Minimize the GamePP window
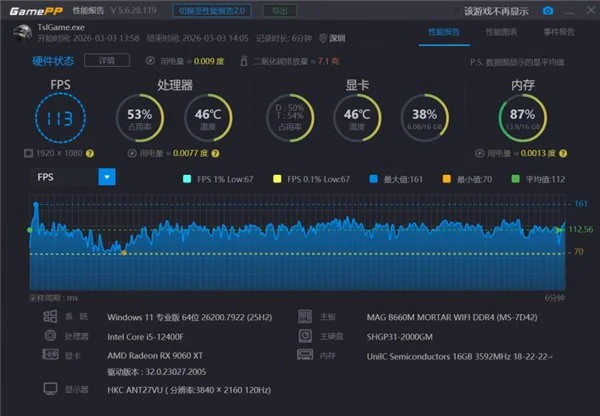The image size is (600, 416). (570, 11)
